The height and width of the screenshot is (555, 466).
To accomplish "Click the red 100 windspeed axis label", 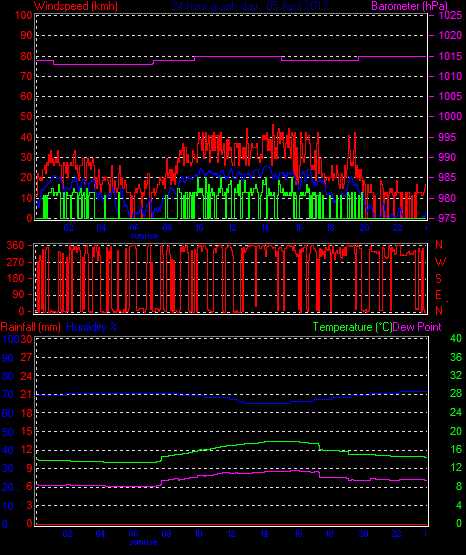I will coord(24,15).
